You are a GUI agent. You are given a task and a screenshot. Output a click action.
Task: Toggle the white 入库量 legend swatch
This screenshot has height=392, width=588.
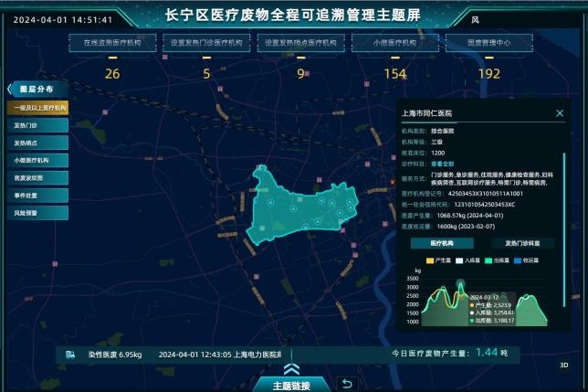click(x=459, y=260)
